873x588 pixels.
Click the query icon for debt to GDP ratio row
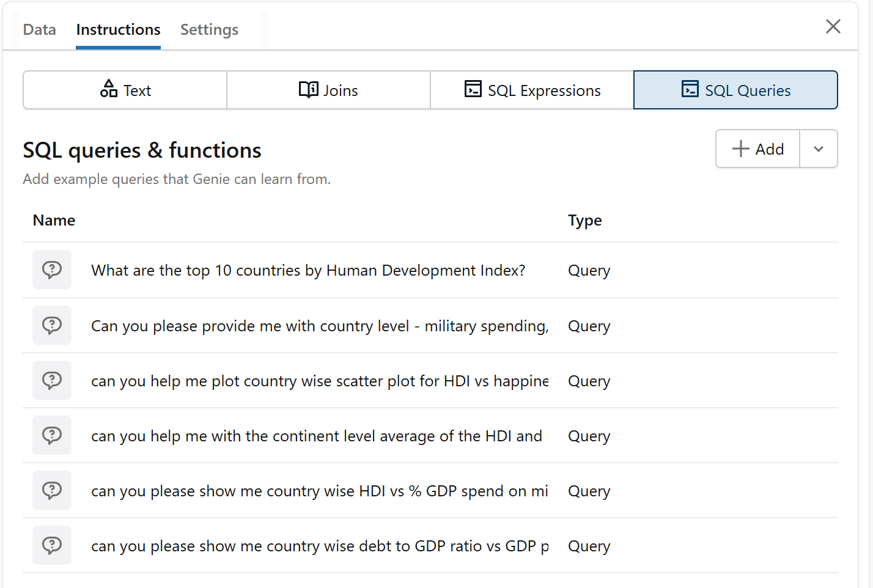pos(52,545)
